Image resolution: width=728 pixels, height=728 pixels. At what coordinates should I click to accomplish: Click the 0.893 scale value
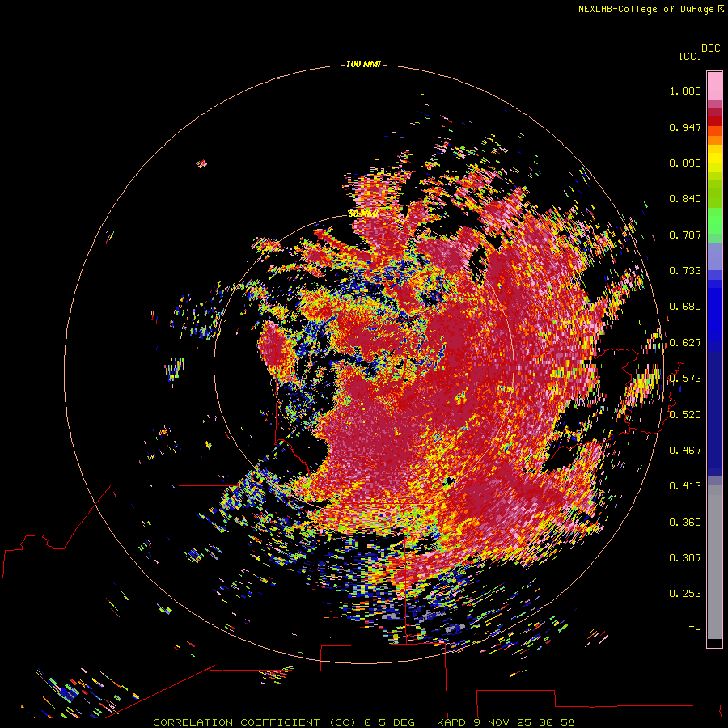coord(685,163)
